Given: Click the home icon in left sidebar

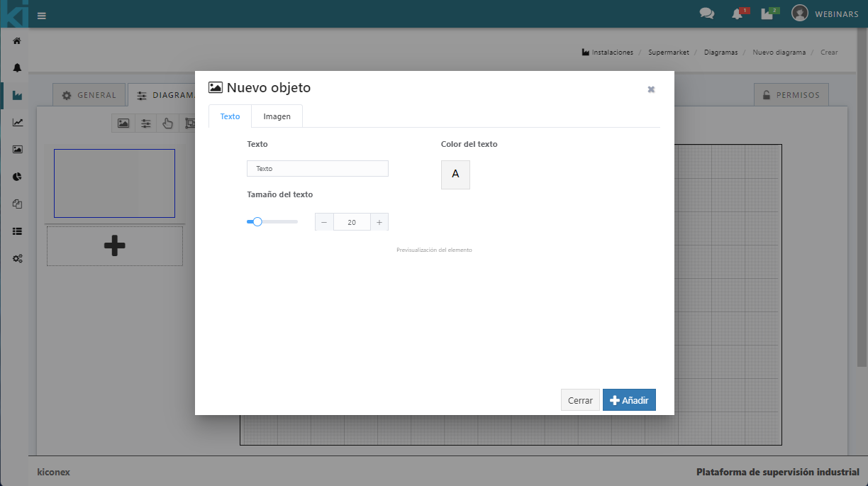Looking at the screenshot, I should coord(17,40).
